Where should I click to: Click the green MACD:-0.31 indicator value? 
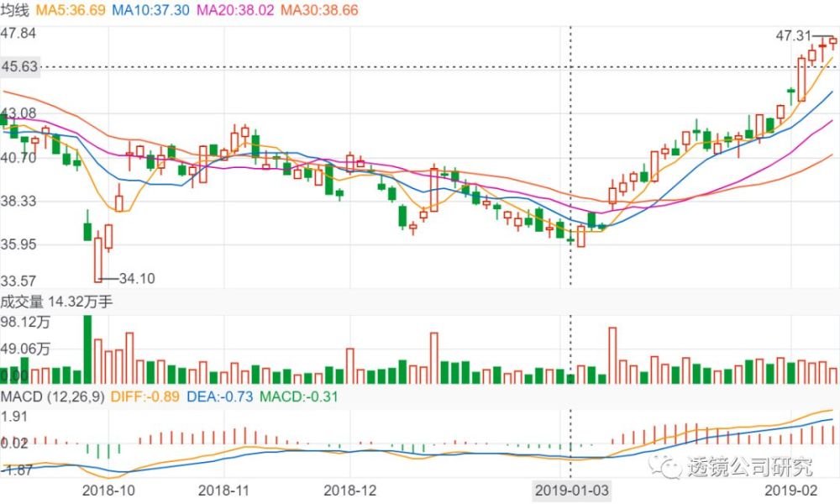click(x=298, y=396)
